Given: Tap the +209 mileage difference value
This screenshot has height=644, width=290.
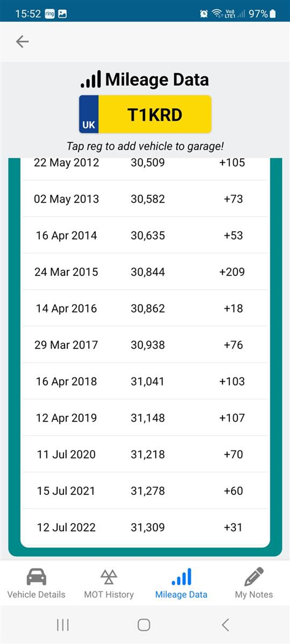Looking at the screenshot, I should (x=232, y=272).
